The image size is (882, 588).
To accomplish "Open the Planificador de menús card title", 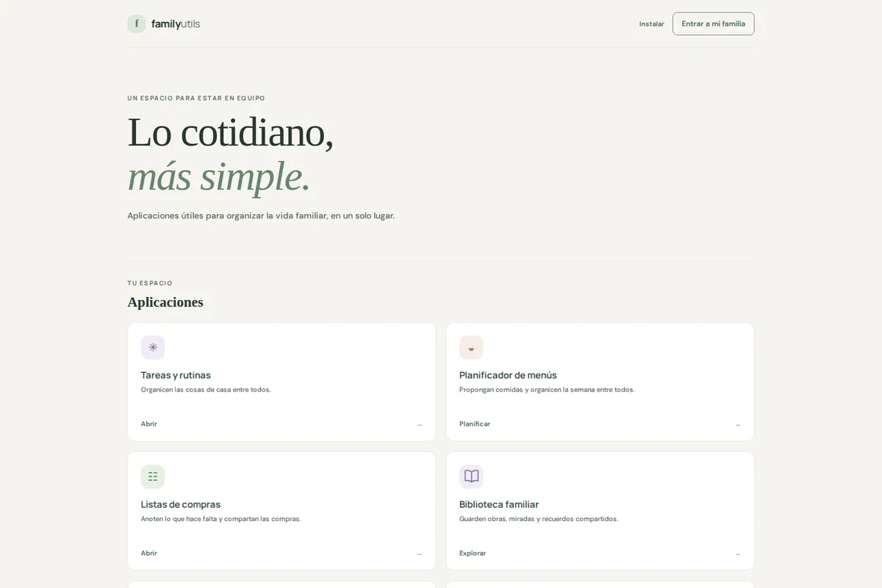I will pos(508,375).
